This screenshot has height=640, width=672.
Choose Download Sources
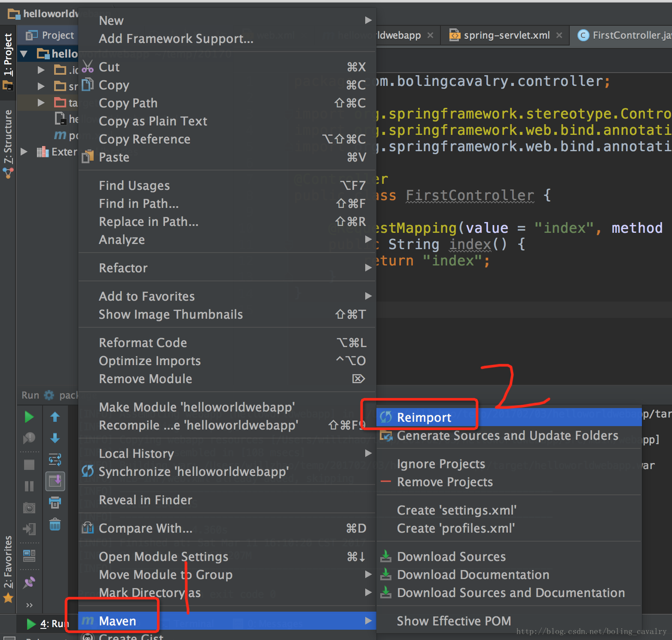(509, 557)
